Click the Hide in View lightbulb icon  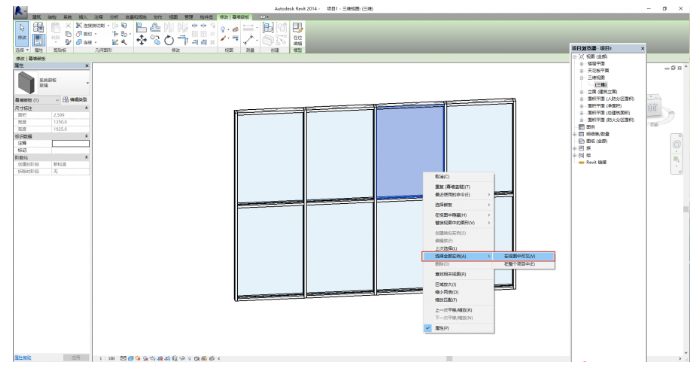point(224,29)
